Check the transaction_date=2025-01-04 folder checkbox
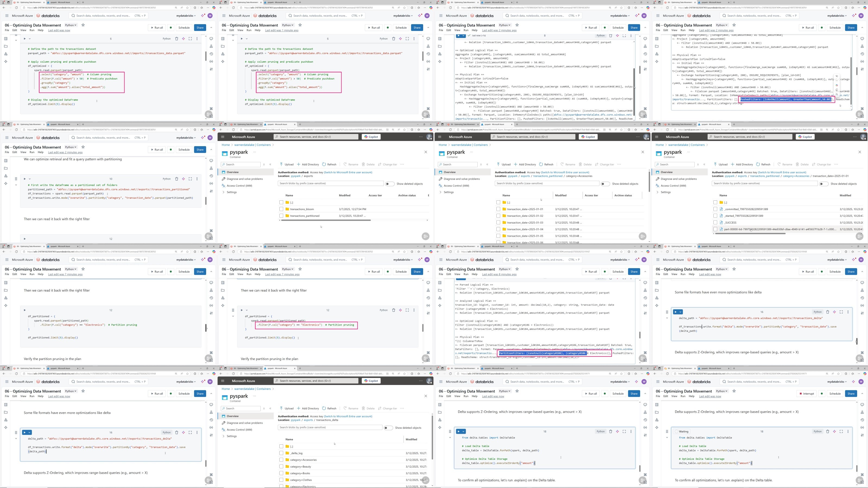868x488 pixels. tap(498, 229)
